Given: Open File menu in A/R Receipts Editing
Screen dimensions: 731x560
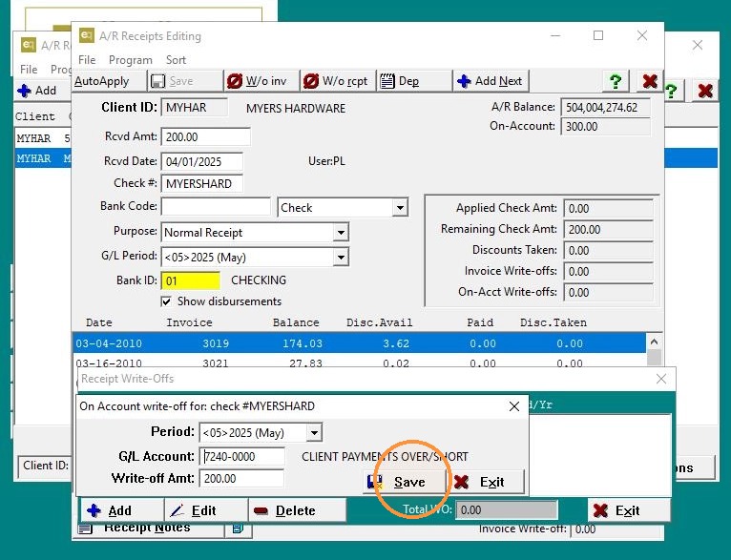Looking at the screenshot, I should 87,60.
